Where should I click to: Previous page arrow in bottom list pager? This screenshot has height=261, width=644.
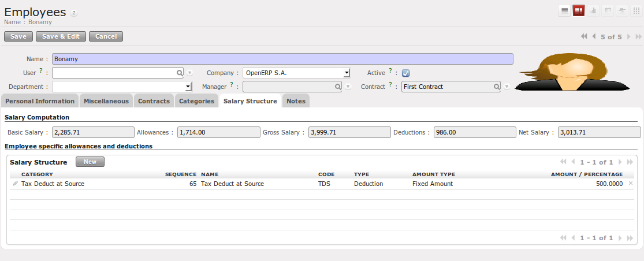pyautogui.click(x=573, y=237)
